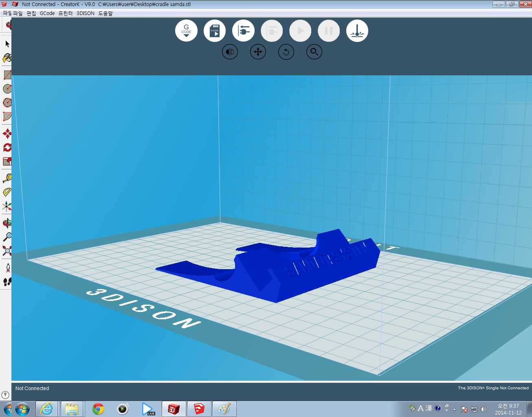Viewport: 532px width, 417px height.
Task: Pick SketchUp's Move tool
Action: (7, 134)
